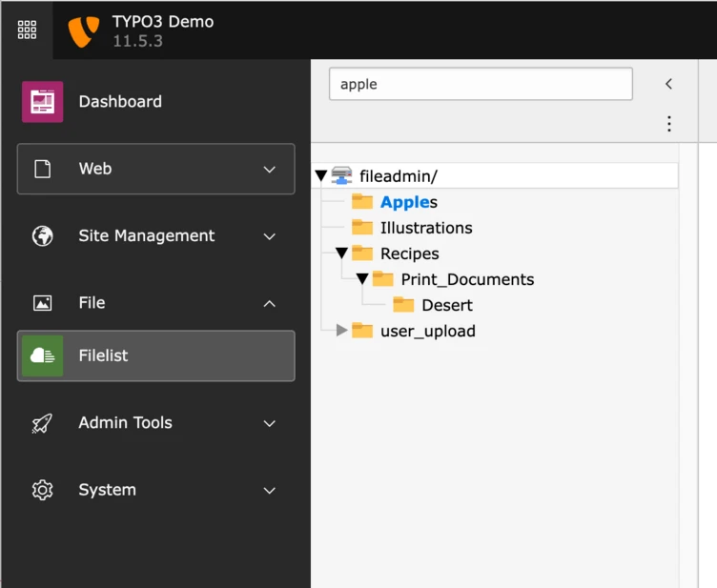
Task: Open the Illustrations folder
Action: [425, 228]
